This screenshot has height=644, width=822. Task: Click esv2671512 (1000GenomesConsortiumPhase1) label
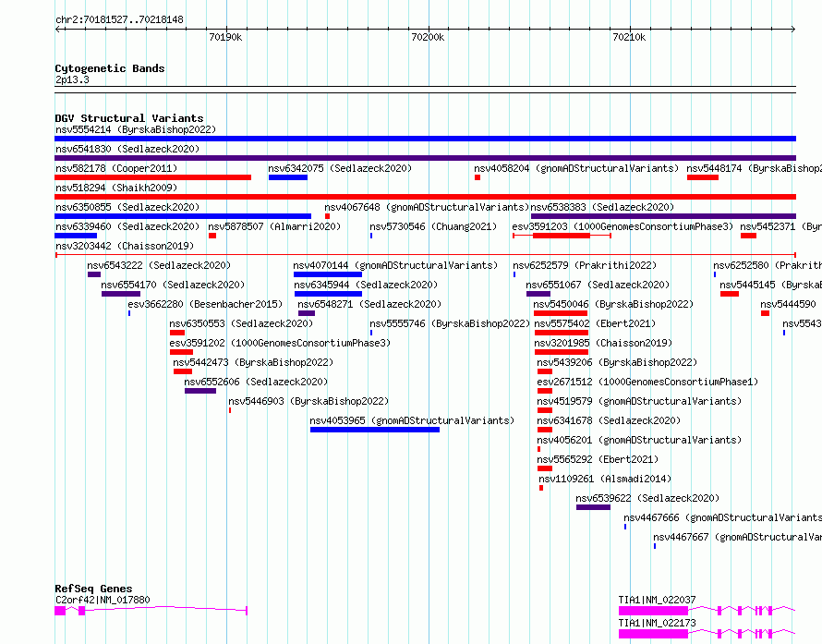point(647,382)
